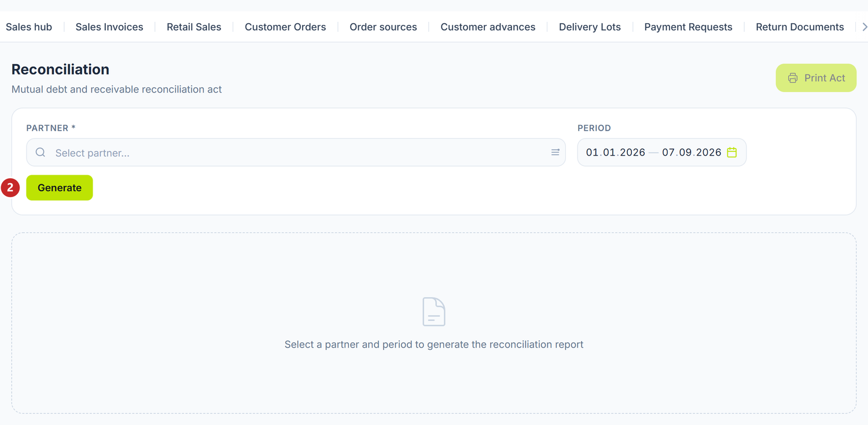
Task: Click the PERIOD field label
Action: [x=594, y=128]
